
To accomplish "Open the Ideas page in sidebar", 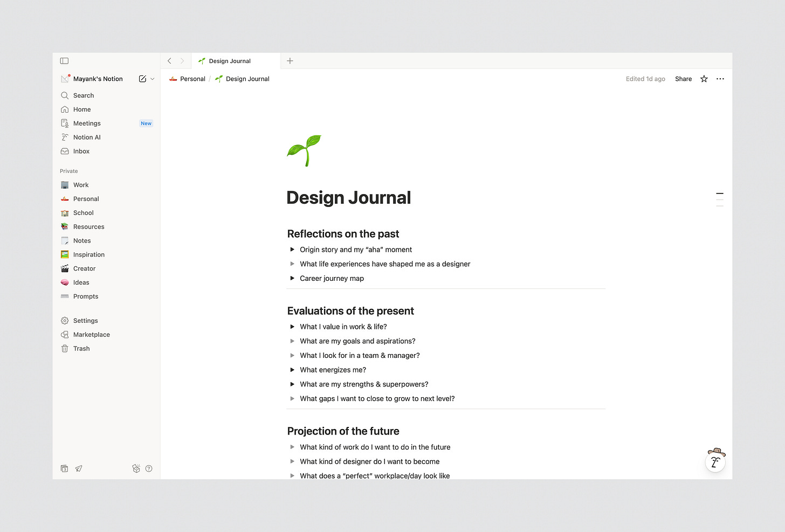I will tap(107, 282).
